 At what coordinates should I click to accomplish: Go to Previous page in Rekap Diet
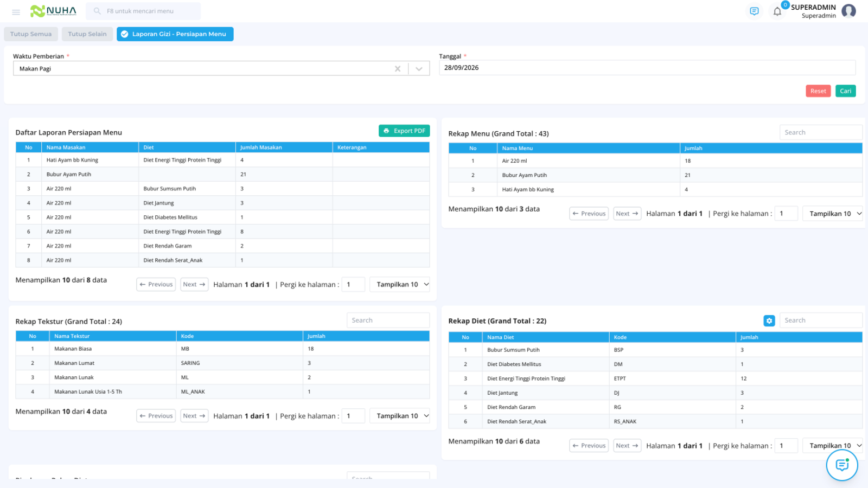(589, 446)
